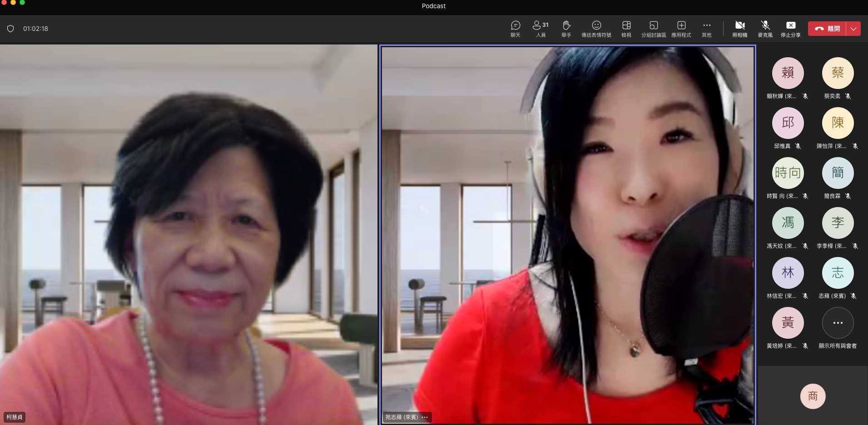Select the 時向 participant avatar
Screen dimensions: 868x425
788,173
